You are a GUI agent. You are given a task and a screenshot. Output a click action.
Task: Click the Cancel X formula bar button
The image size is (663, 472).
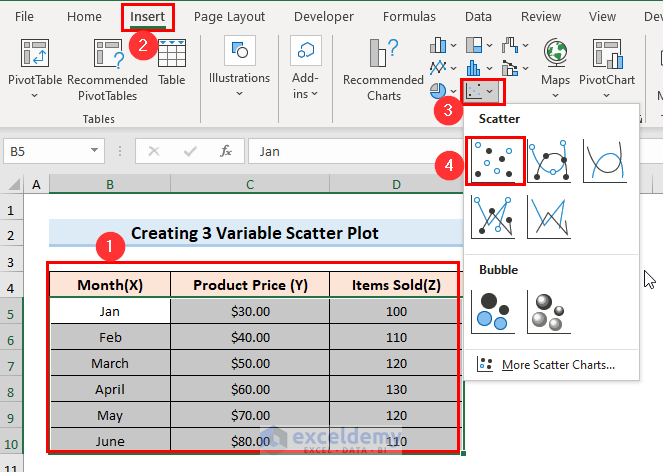pos(154,151)
